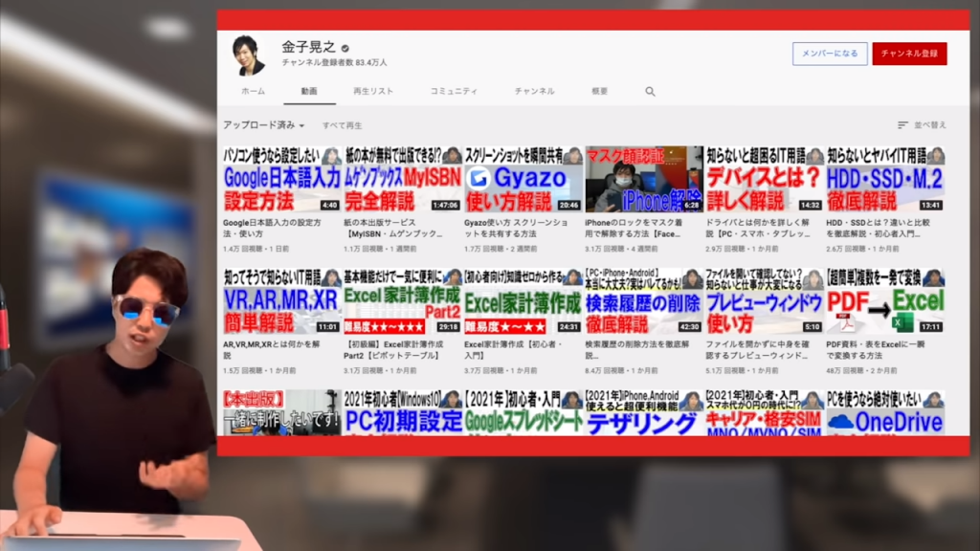Viewport: 980px width, 551px height.
Task: Click the title HDD・SSDとは？違いと比較
Action: pyautogui.click(x=879, y=228)
